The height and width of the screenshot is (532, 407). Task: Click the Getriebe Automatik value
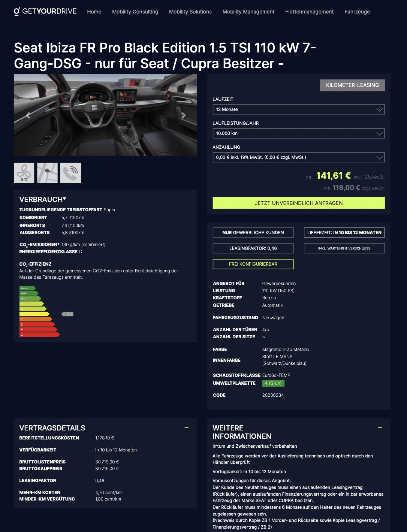click(x=272, y=305)
